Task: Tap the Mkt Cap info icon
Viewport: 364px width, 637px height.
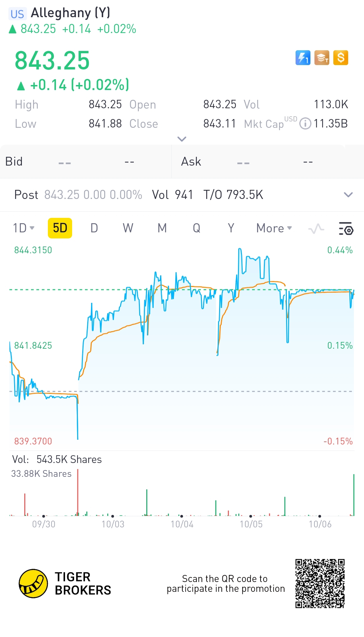Action: 305,123
